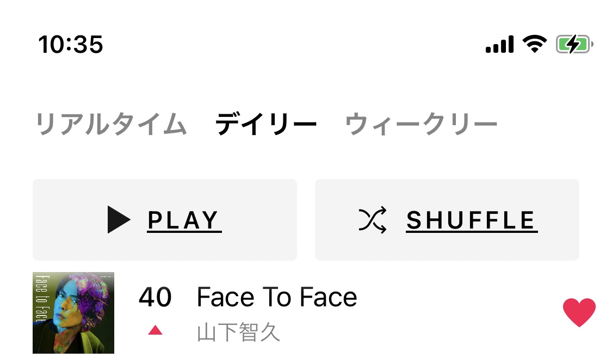Open the Face To Face song title
Viewport: 612px width, 364px height.
(x=277, y=297)
